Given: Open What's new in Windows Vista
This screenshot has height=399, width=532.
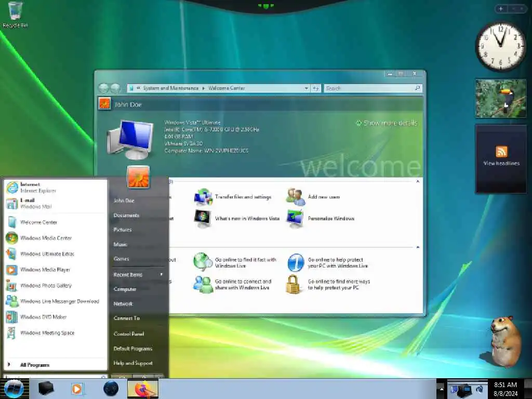Looking at the screenshot, I should click(x=237, y=219).
